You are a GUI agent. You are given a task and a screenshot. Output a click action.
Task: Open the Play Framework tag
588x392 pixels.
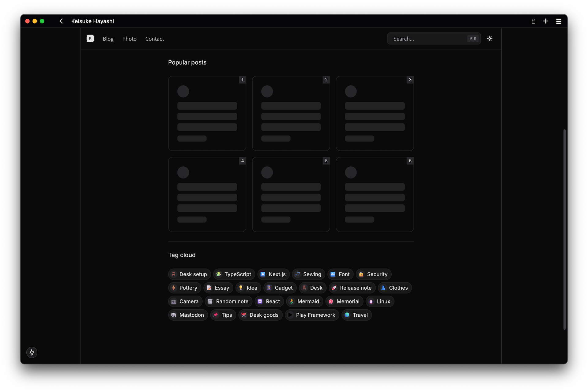(x=312, y=315)
